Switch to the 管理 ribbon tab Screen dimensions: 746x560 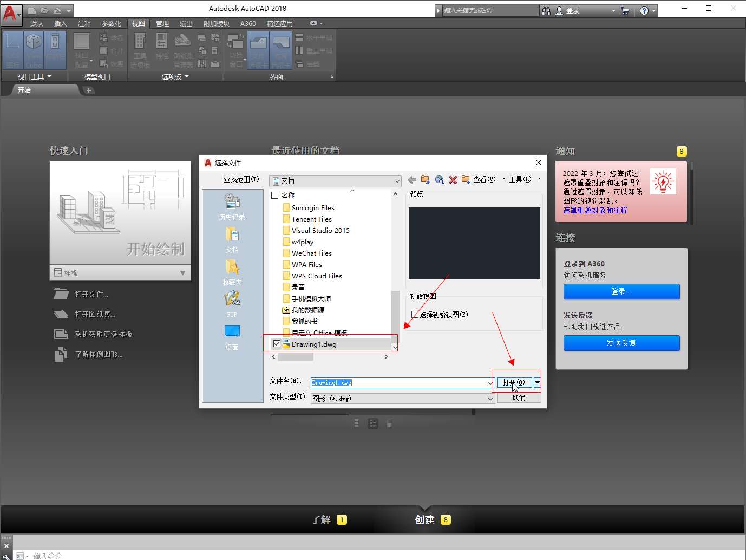coord(162,24)
